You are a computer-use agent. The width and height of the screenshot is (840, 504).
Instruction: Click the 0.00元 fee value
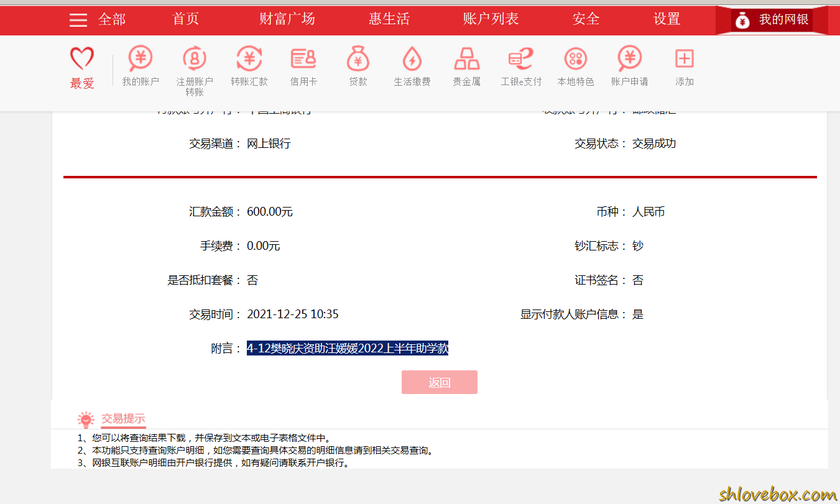264,246
